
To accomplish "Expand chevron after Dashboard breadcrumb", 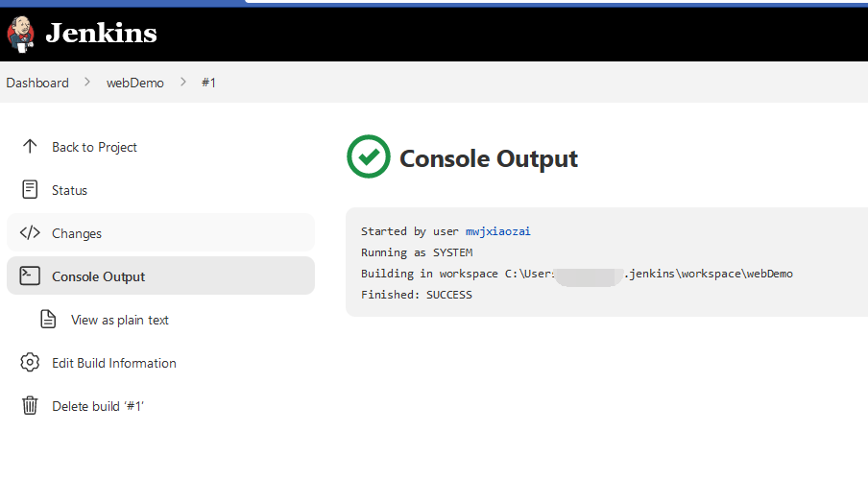I will (x=87, y=83).
